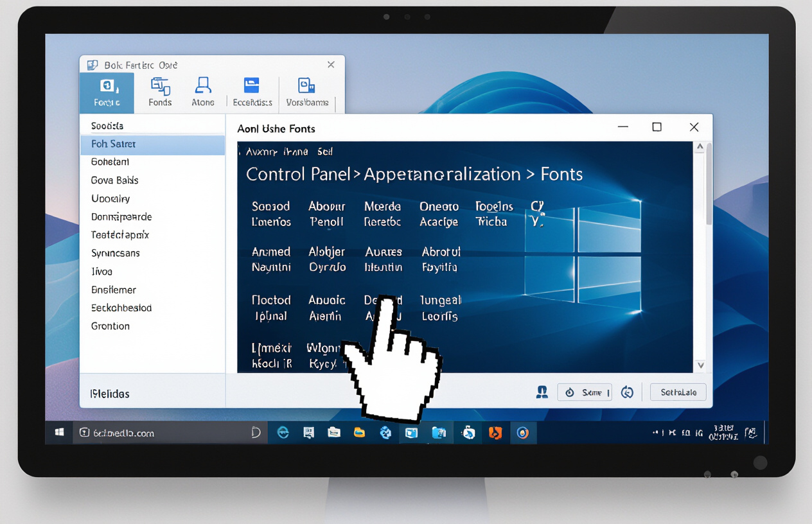
Task: Select the Abonur Penoll font item
Action: [x=327, y=214]
